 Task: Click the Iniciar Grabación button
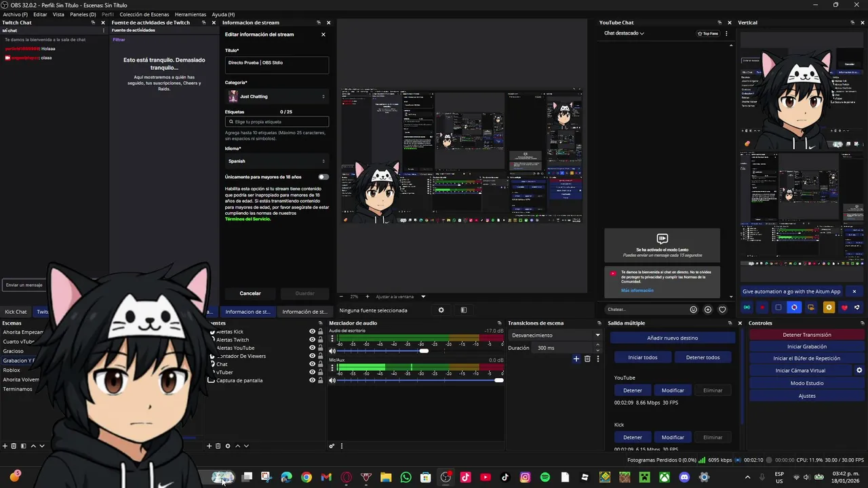click(x=807, y=346)
